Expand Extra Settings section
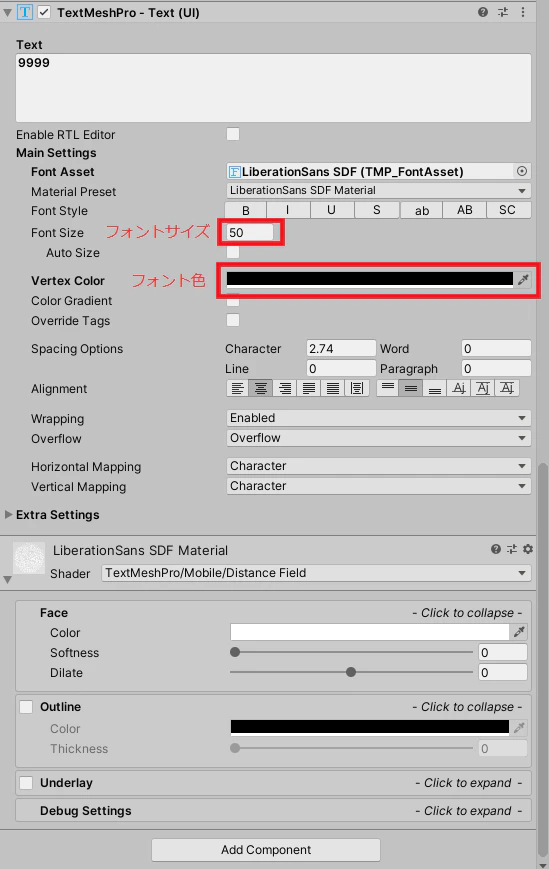This screenshot has width=549, height=869. [8, 514]
